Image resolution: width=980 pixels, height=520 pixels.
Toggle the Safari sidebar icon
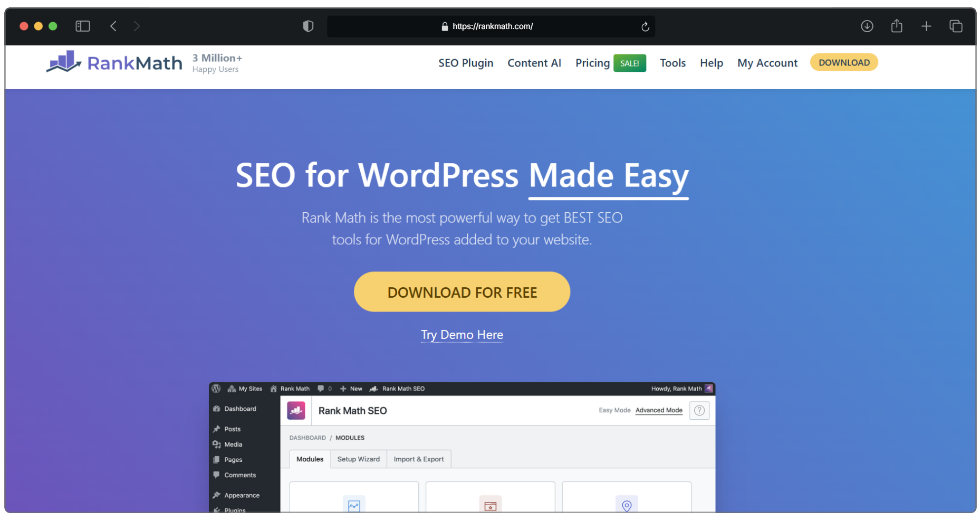point(83,26)
